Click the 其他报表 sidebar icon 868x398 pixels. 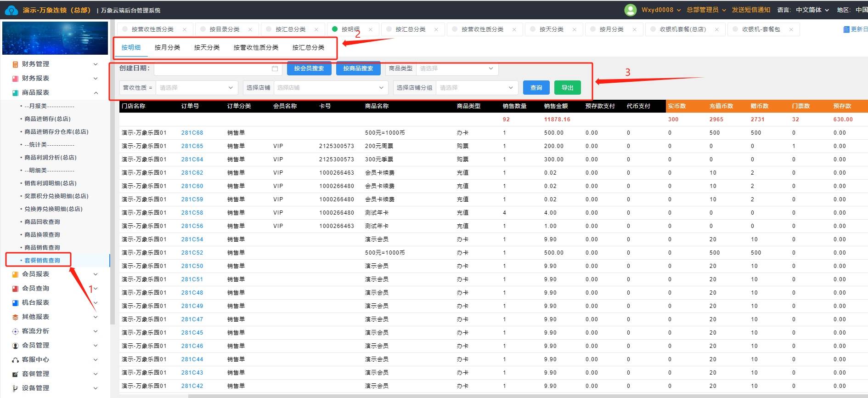15,317
